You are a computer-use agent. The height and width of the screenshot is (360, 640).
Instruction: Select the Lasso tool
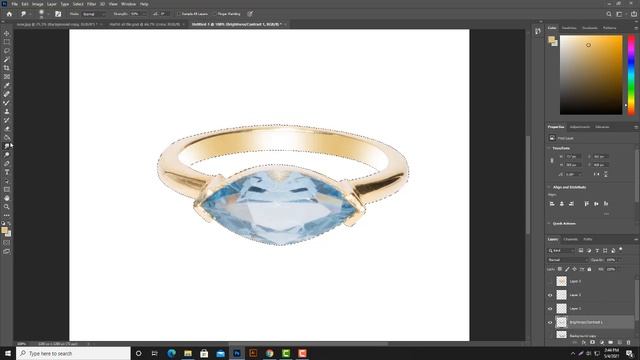[x=7, y=51]
